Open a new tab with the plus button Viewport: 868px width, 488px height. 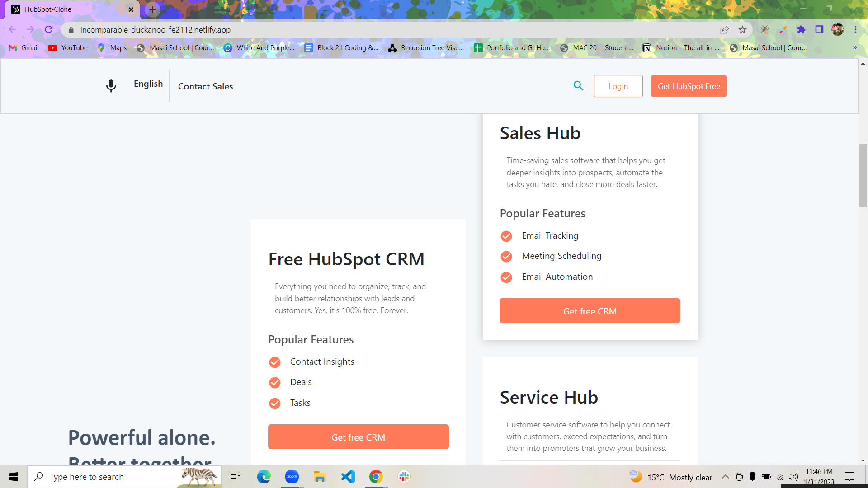(x=152, y=9)
